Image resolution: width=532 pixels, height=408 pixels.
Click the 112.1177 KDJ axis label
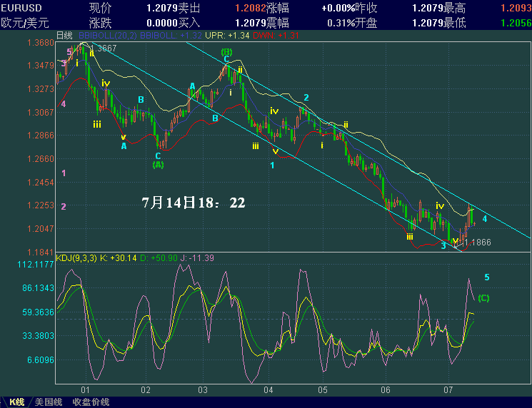[36, 265]
